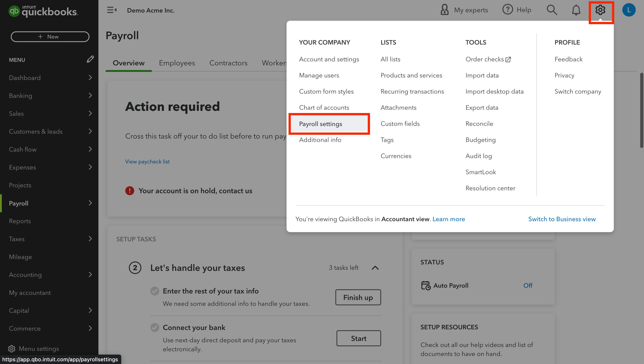Open Mileage in the sidebar
This screenshot has width=644, height=364.
coord(21,257)
